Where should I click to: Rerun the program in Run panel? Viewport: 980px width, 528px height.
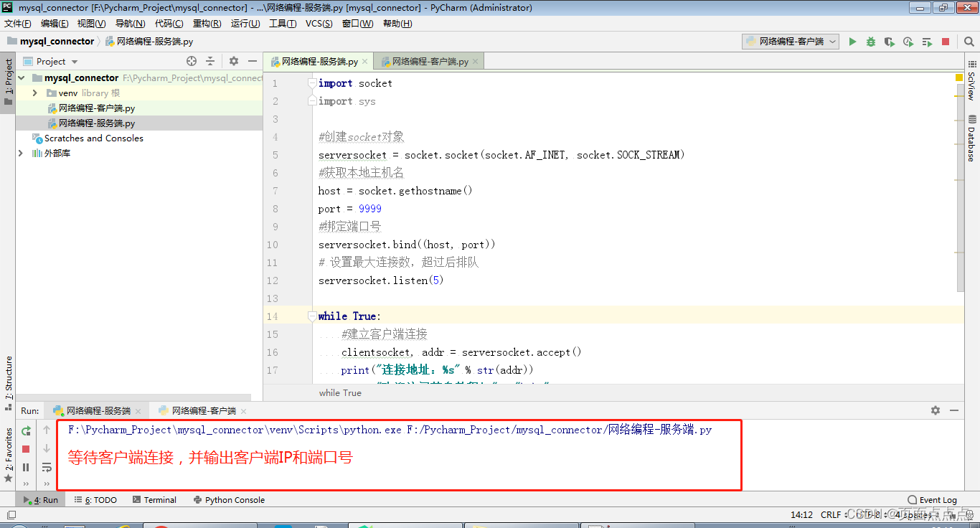point(26,430)
